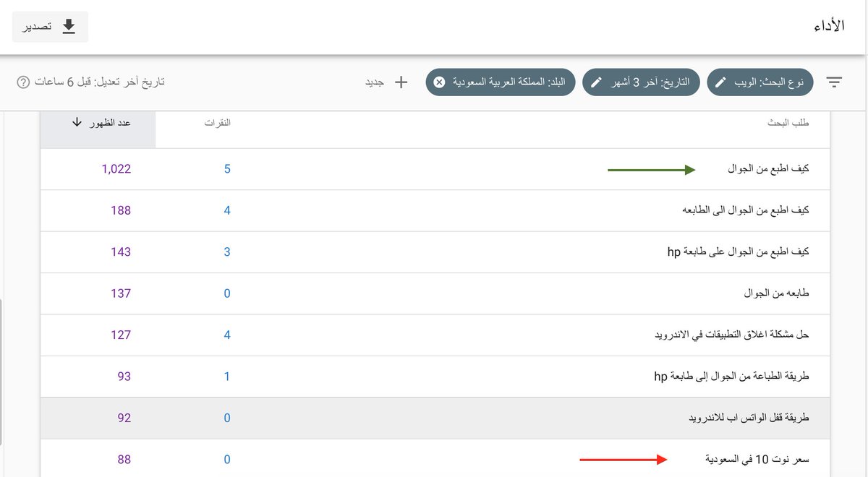Select query كيف اطبع من الجوال
The width and height of the screenshot is (868, 477).
click(768, 169)
